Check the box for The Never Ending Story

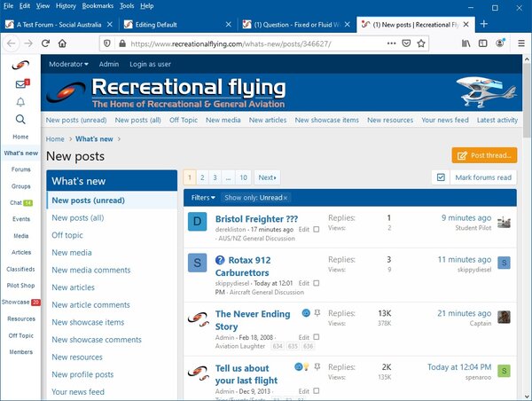coord(317,337)
